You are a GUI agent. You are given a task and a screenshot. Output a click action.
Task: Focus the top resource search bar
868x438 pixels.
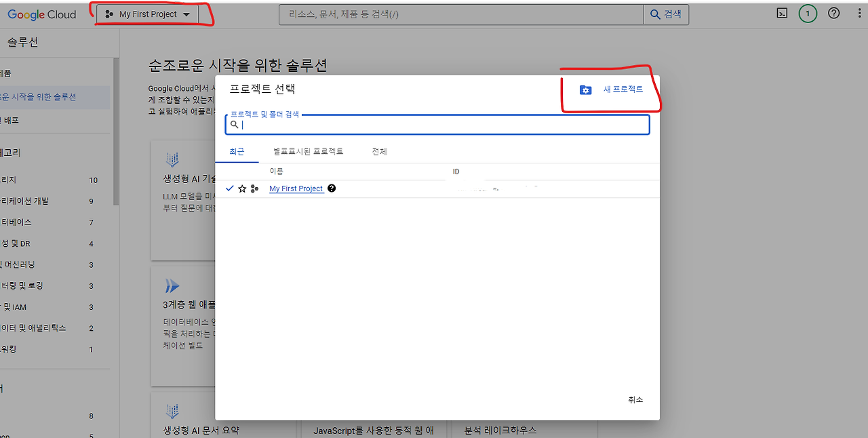tap(461, 14)
